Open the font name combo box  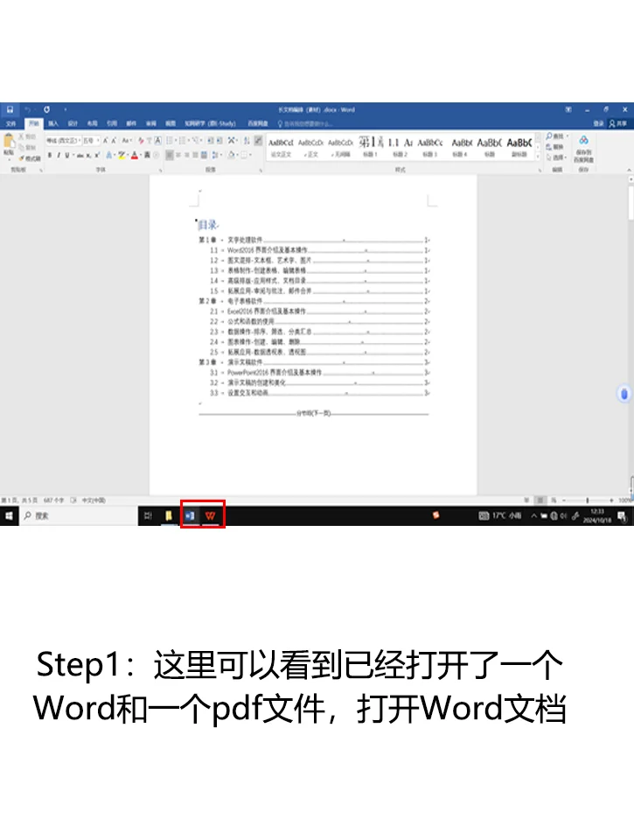coord(63,140)
